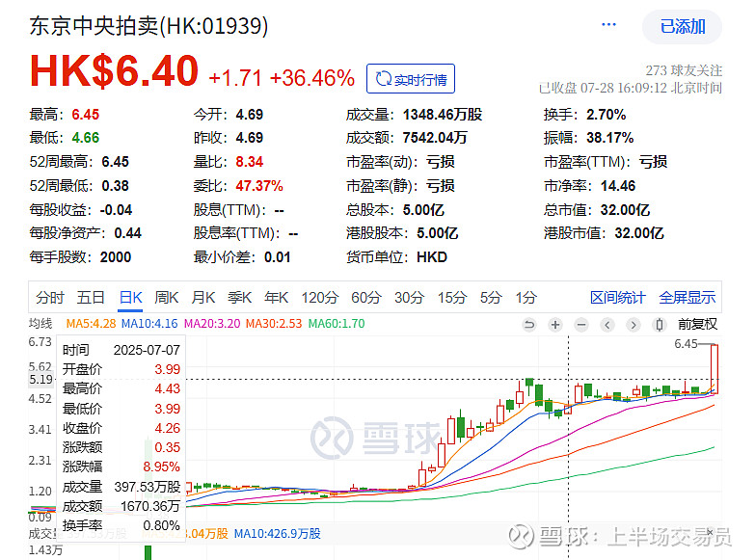Click the tooltip 涨跌幅 8.95% row
The height and width of the screenshot is (560, 755).
click(121, 467)
